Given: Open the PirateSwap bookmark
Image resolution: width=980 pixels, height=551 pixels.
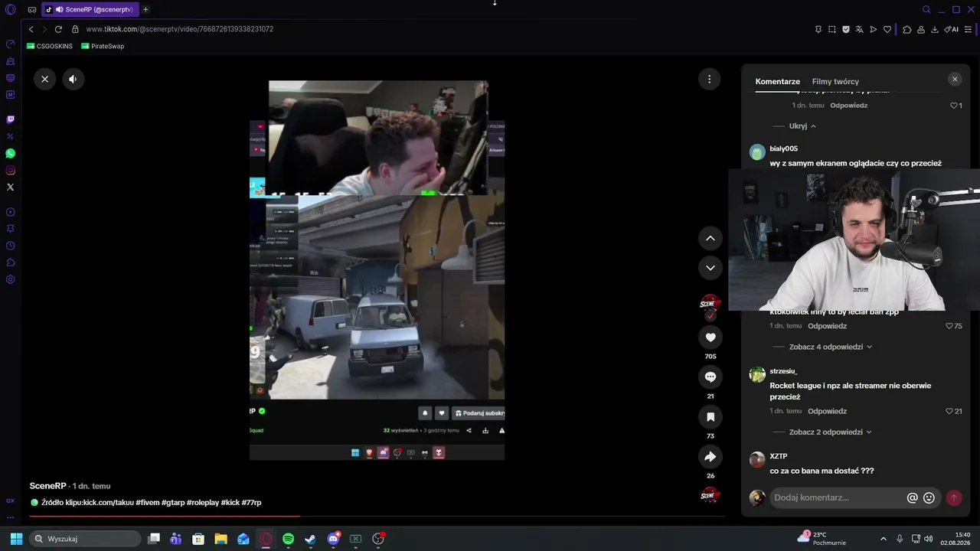Looking at the screenshot, I should (103, 46).
